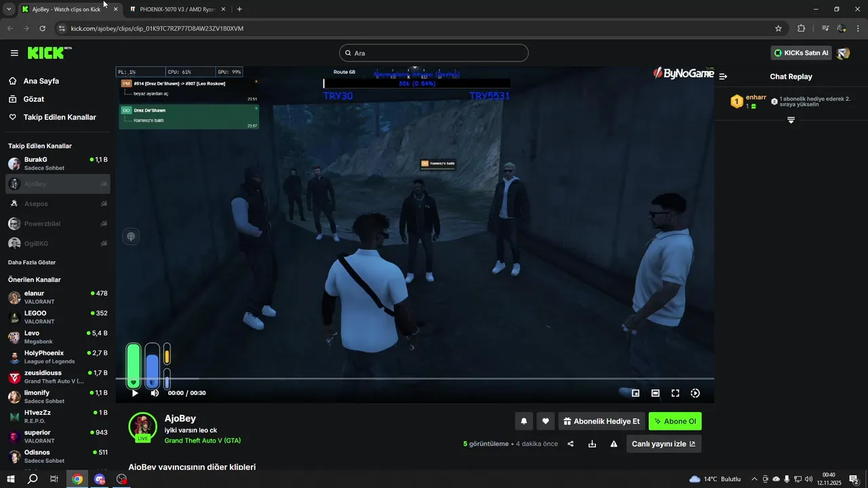Viewport: 868px width, 488px height.
Task: Open BurakG channel
Action: [x=58, y=163]
